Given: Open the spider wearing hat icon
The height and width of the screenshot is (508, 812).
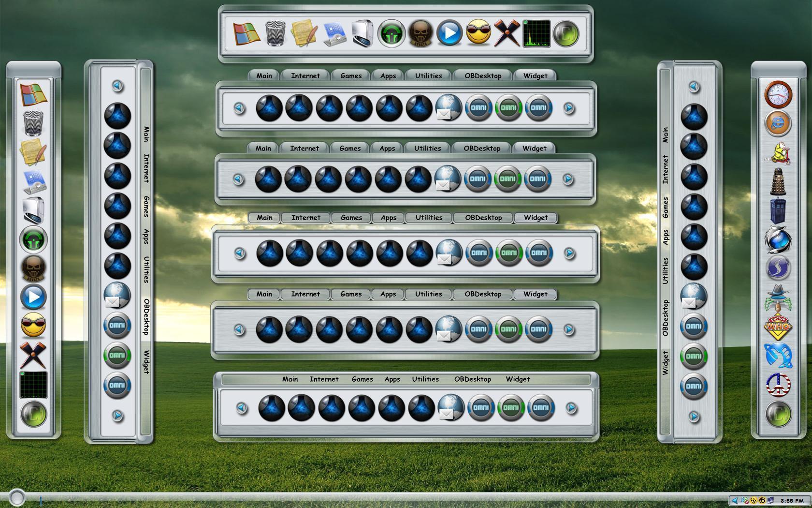Looking at the screenshot, I should pos(778,298).
